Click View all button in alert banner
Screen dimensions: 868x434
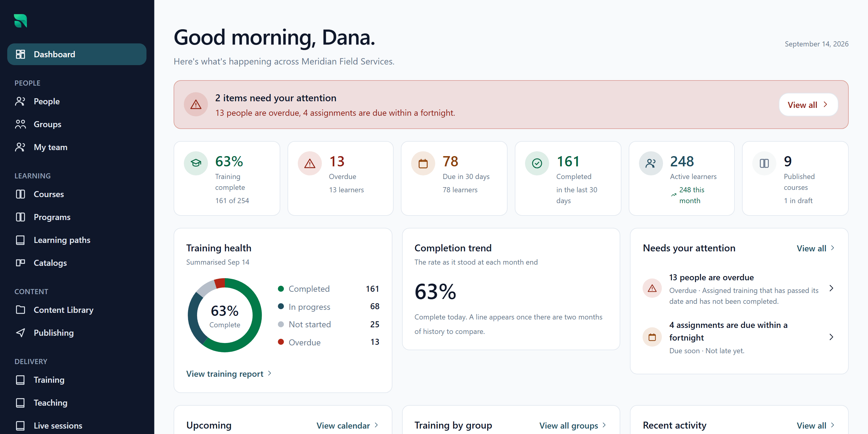808,105
